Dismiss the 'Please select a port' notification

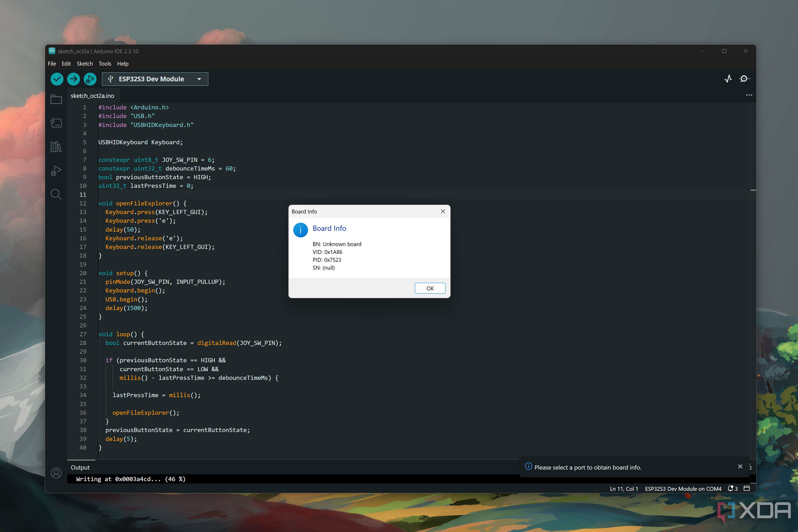(740, 467)
